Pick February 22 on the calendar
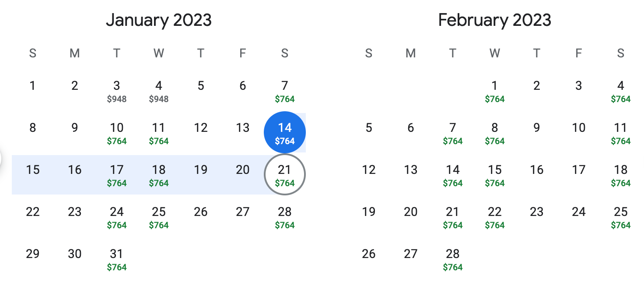Viewport: 644px width, 290px height. [494, 217]
